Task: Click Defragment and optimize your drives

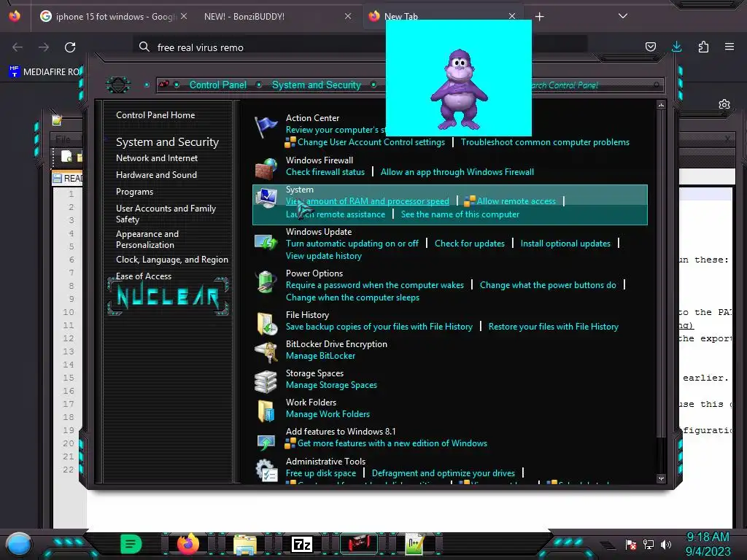Action: point(443,472)
